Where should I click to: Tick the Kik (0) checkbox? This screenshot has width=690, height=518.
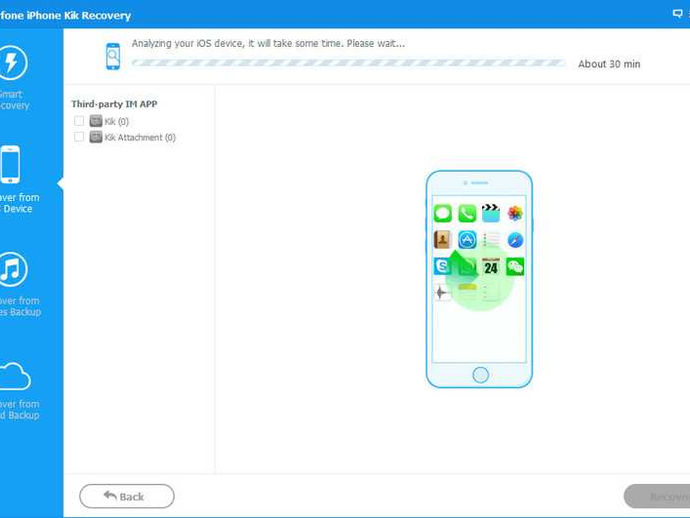click(79, 121)
